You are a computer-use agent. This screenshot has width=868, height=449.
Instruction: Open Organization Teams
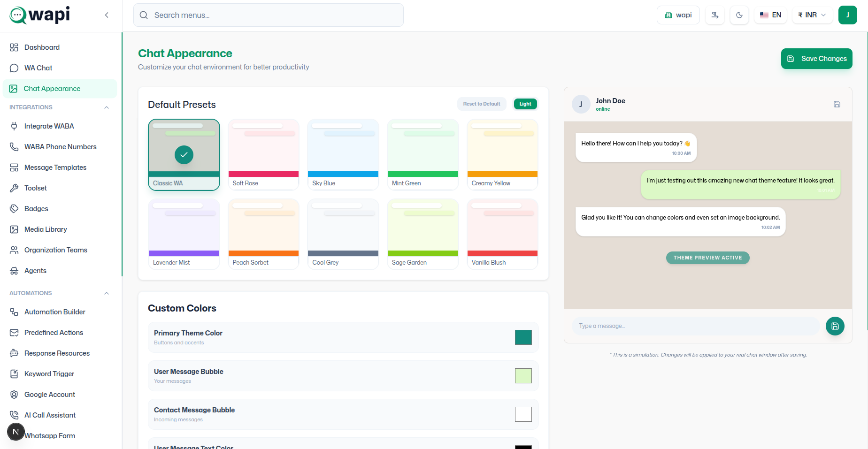point(60,250)
